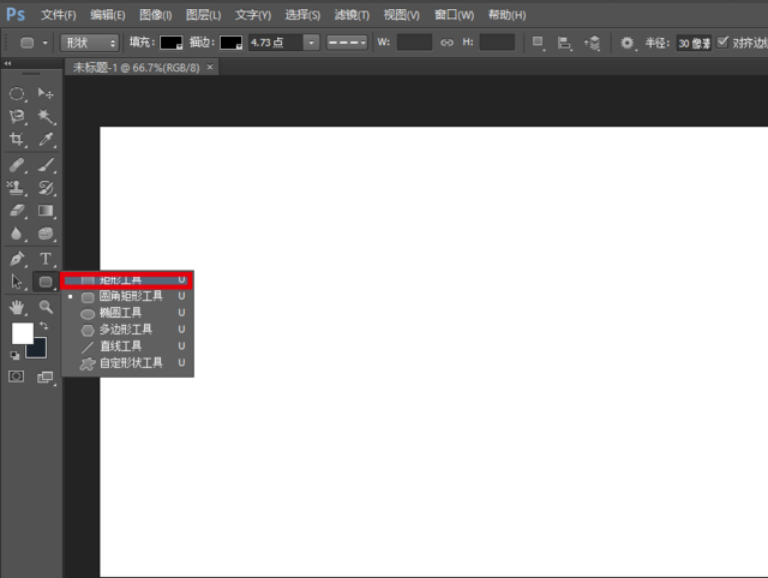Open the 形状 tool mode dropdown
This screenshot has width=768, height=578.
point(90,43)
